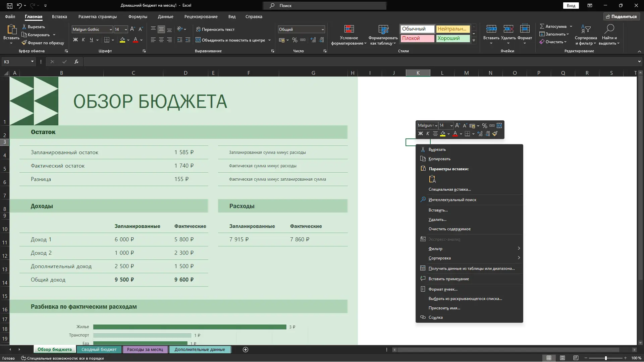Choose Формат ячеек from context menu

[443, 289]
